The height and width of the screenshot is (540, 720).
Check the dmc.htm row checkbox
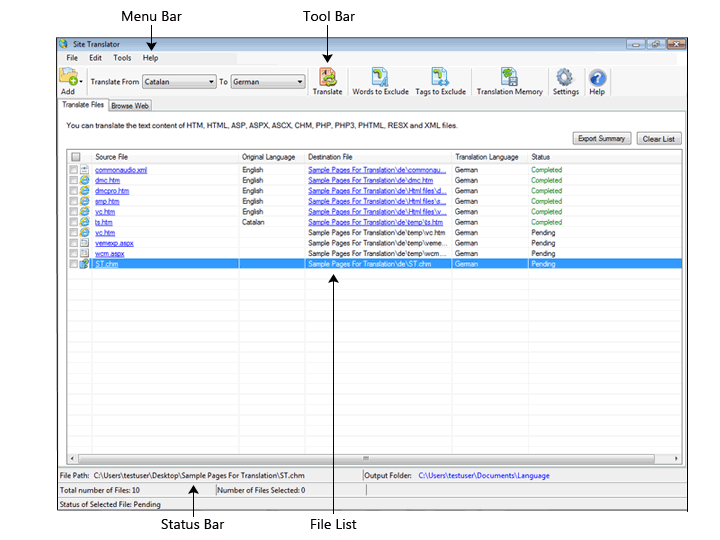coord(73,180)
